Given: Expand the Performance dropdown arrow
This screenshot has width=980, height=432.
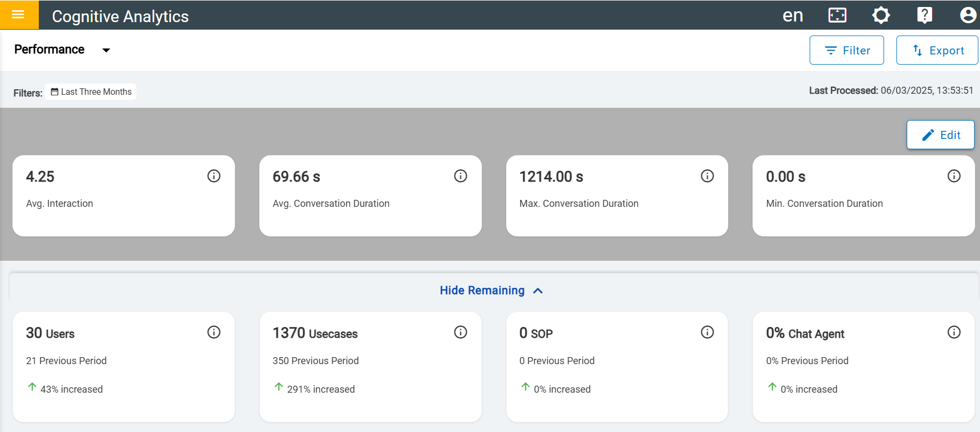Looking at the screenshot, I should tap(106, 50).
